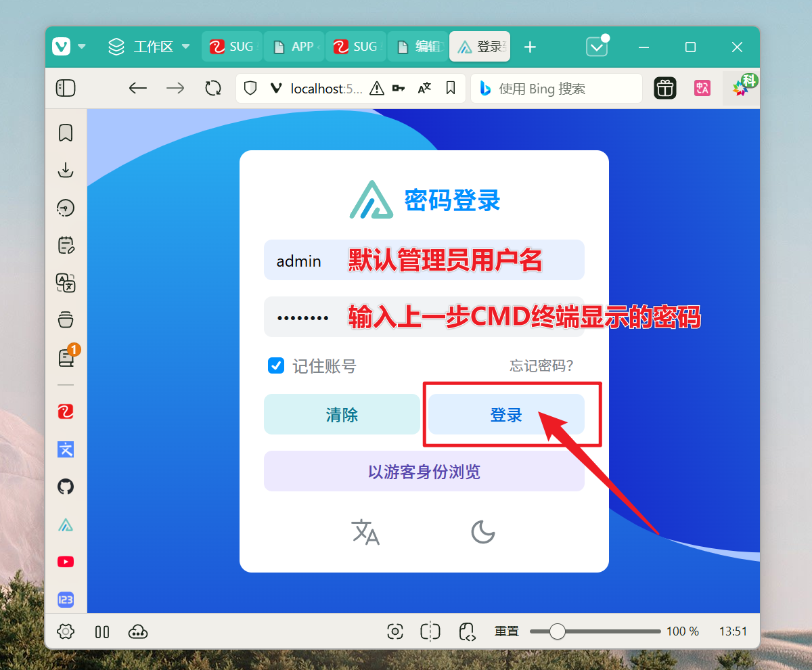Open the tracker blocking shield in address bar
The height and width of the screenshot is (670, 812).
point(250,88)
